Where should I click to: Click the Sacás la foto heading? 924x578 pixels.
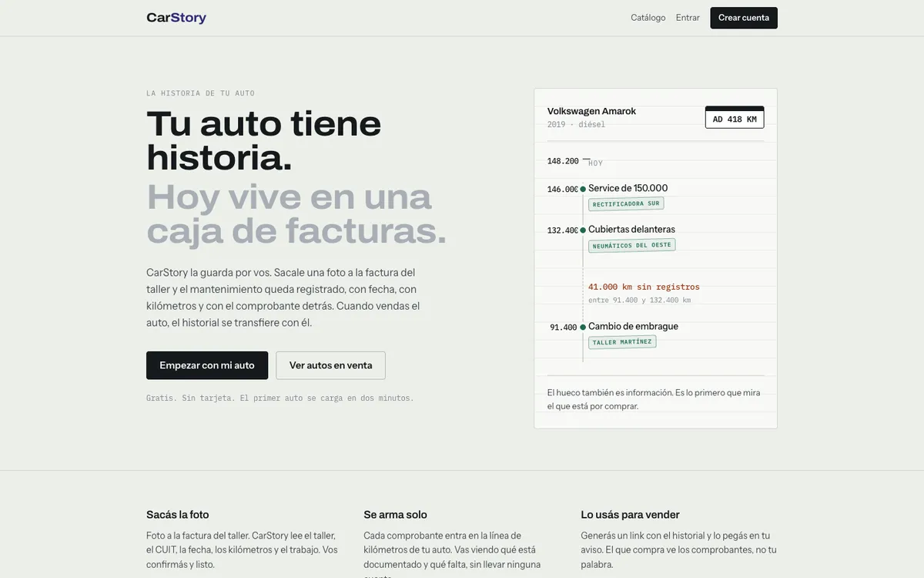click(178, 515)
